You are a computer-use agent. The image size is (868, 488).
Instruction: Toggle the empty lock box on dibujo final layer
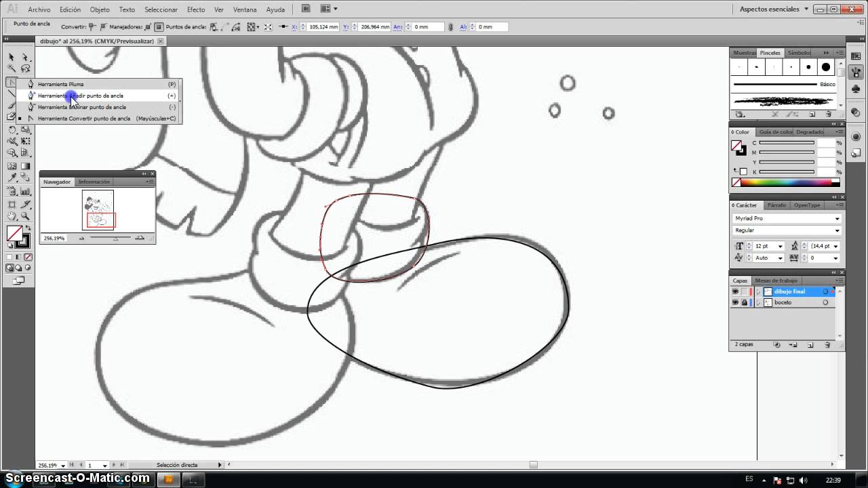click(x=744, y=291)
